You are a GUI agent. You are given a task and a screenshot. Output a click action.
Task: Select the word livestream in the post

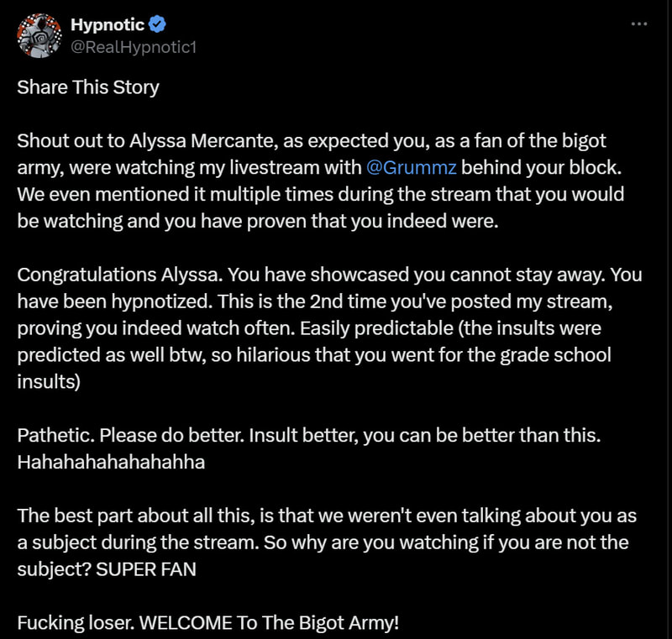click(x=275, y=167)
